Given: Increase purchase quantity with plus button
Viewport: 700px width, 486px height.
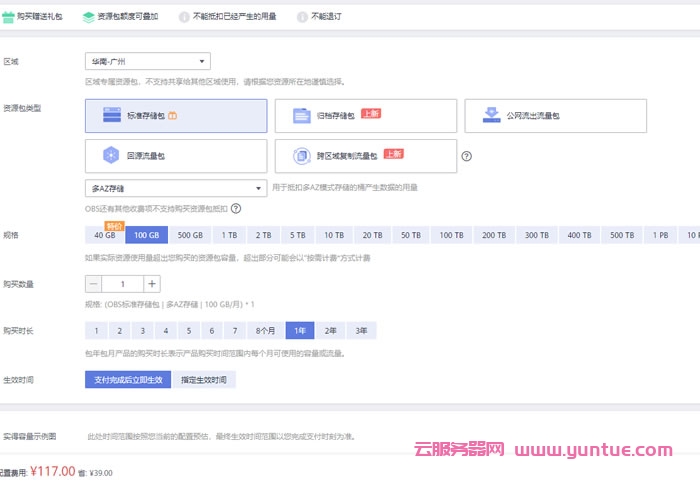Looking at the screenshot, I should [152, 284].
